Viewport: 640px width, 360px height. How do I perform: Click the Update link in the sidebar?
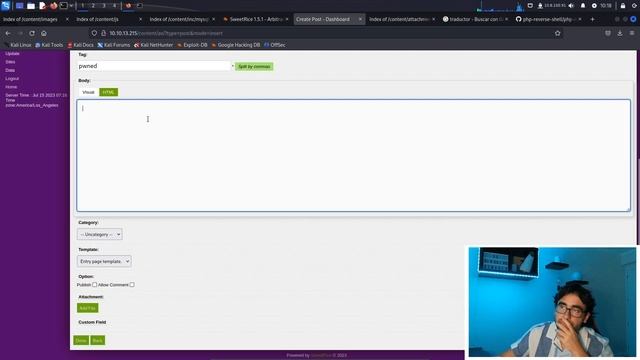click(x=12, y=53)
